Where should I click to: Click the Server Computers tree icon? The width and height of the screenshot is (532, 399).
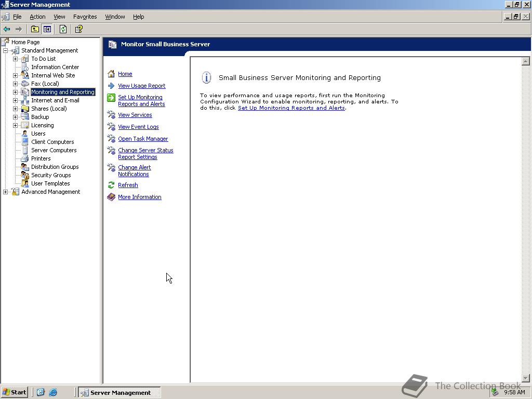pos(25,150)
